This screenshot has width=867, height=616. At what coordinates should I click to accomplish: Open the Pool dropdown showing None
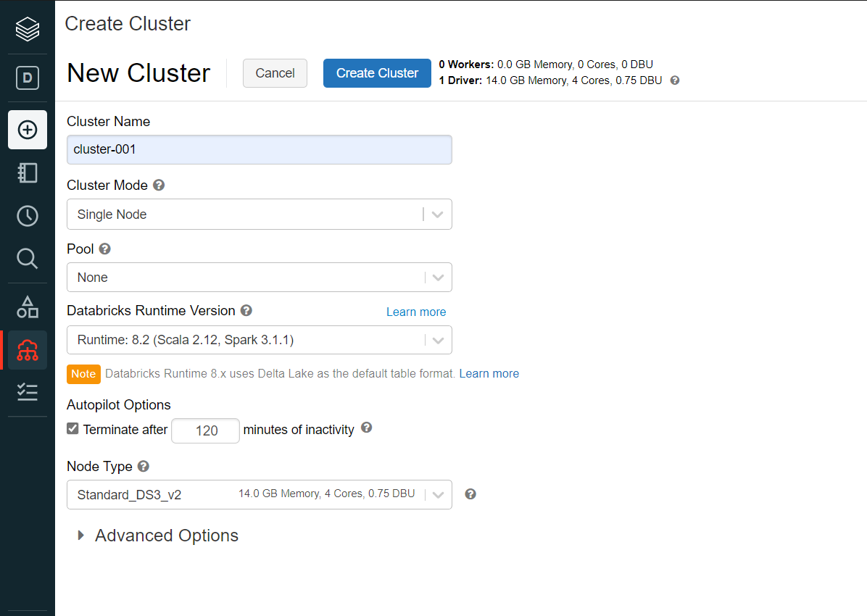pos(260,277)
